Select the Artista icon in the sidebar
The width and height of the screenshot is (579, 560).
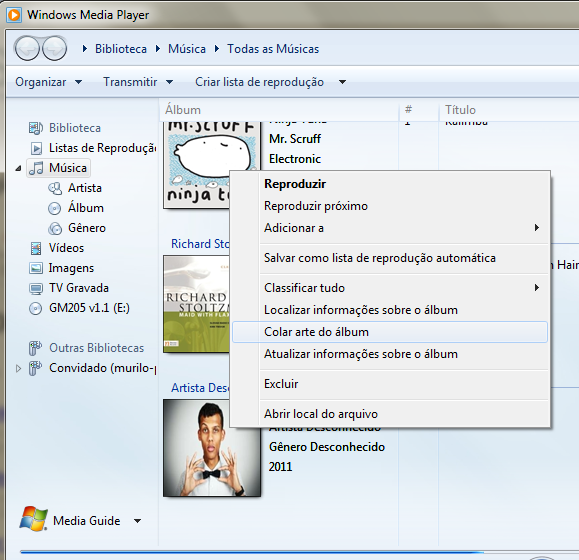55,188
